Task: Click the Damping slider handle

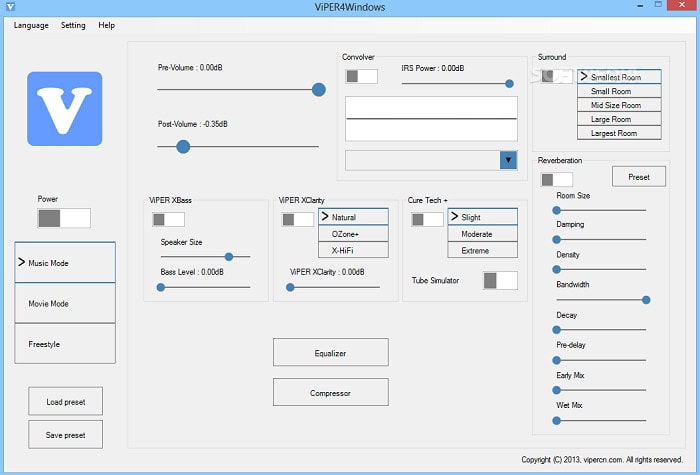Action: coord(557,240)
